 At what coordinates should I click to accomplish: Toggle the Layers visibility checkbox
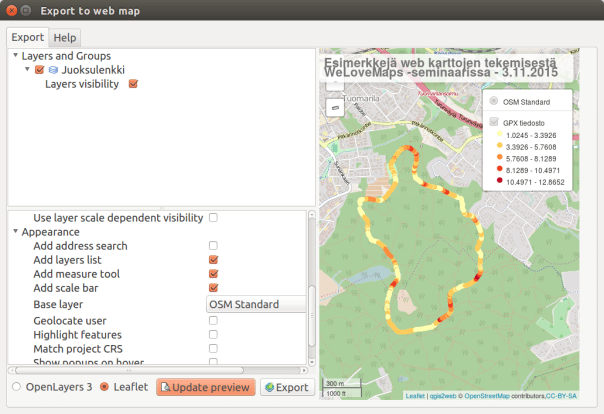[133, 84]
